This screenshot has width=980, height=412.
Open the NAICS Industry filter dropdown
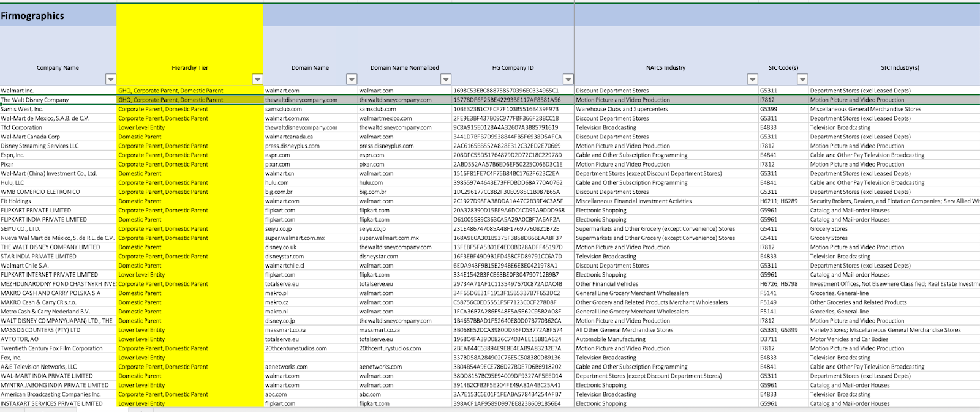pos(752,79)
